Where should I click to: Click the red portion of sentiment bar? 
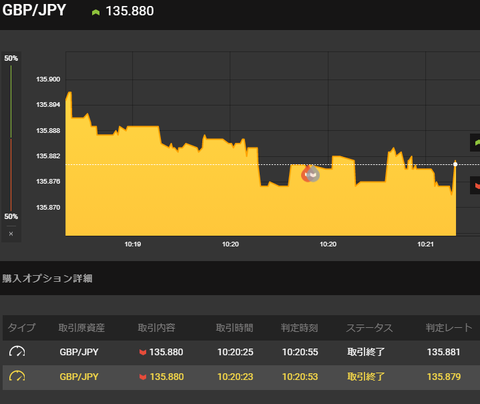(x=11, y=175)
